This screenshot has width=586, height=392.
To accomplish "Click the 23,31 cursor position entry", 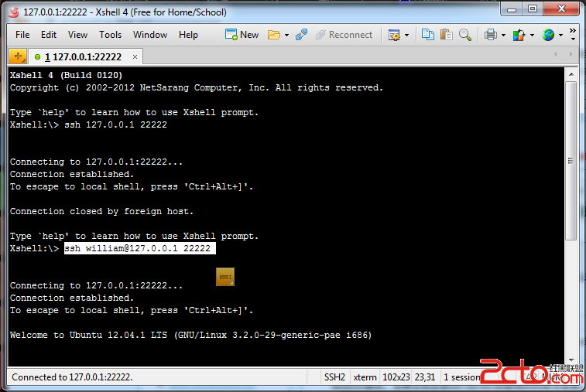I will (425, 377).
